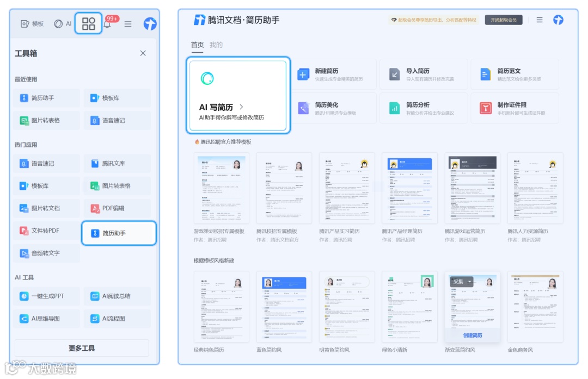Open 音频转文字 tool
The image size is (588, 379).
[46, 253]
